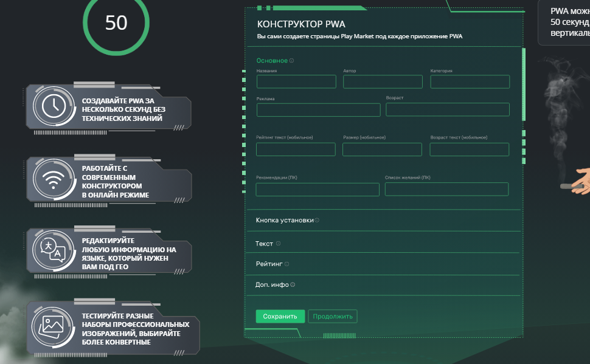Click the info icon next to Доп. инфо
The height and width of the screenshot is (364, 590).
click(293, 284)
